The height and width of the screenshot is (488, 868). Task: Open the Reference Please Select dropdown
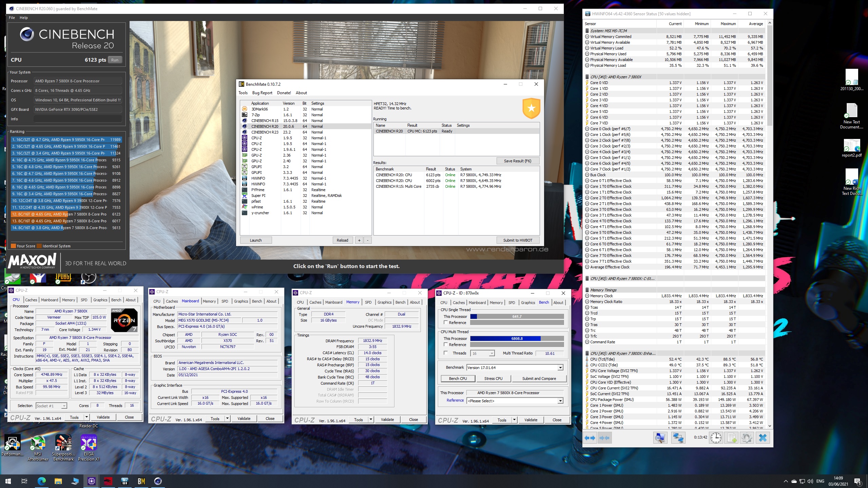click(x=560, y=401)
